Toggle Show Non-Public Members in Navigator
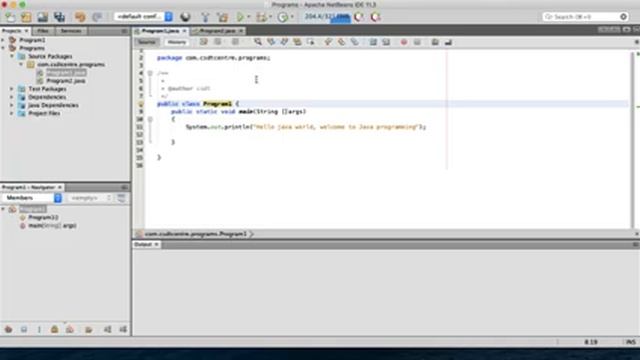 (x=54, y=329)
